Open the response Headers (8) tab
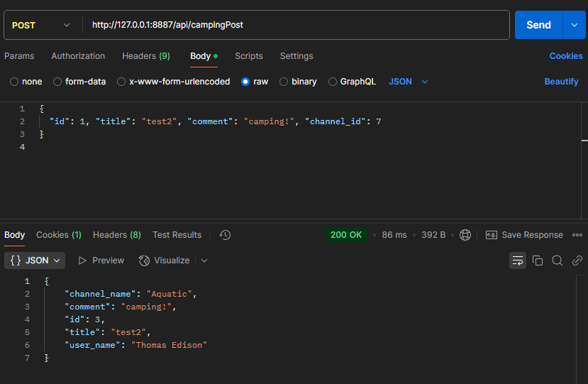Screen dimensions: 588x384 pyautogui.click(x=117, y=235)
